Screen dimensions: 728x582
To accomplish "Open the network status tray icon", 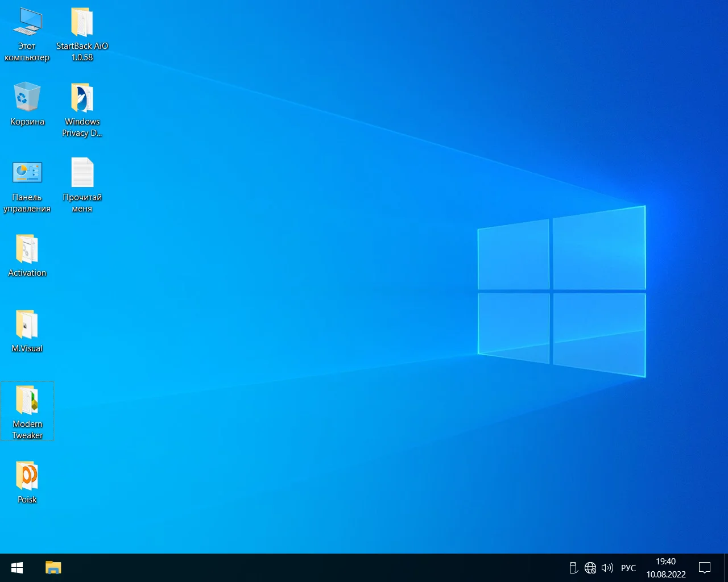I will tap(590, 567).
